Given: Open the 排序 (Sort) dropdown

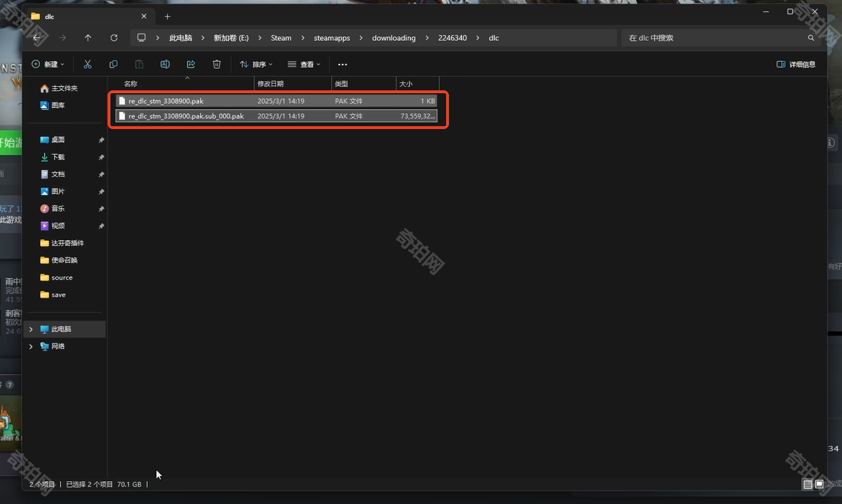Looking at the screenshot, I should coord(256,65).
